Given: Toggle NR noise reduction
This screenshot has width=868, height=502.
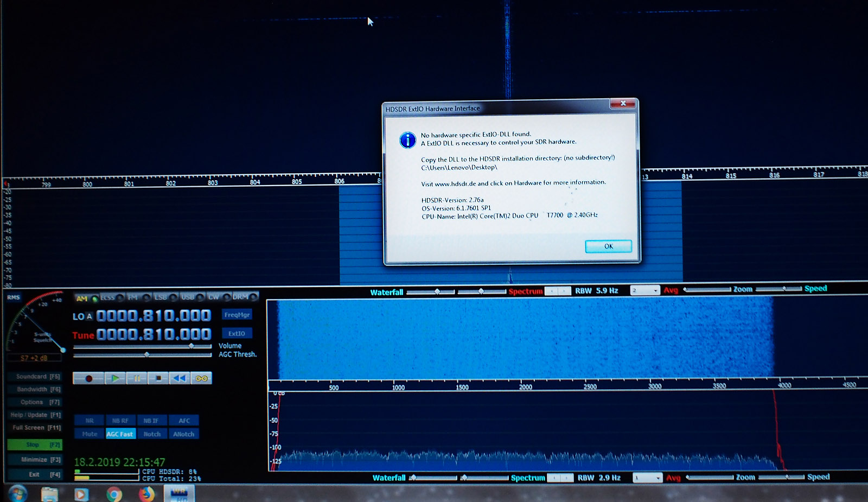Looking at the screenshot, I should (x=90, y=421).
